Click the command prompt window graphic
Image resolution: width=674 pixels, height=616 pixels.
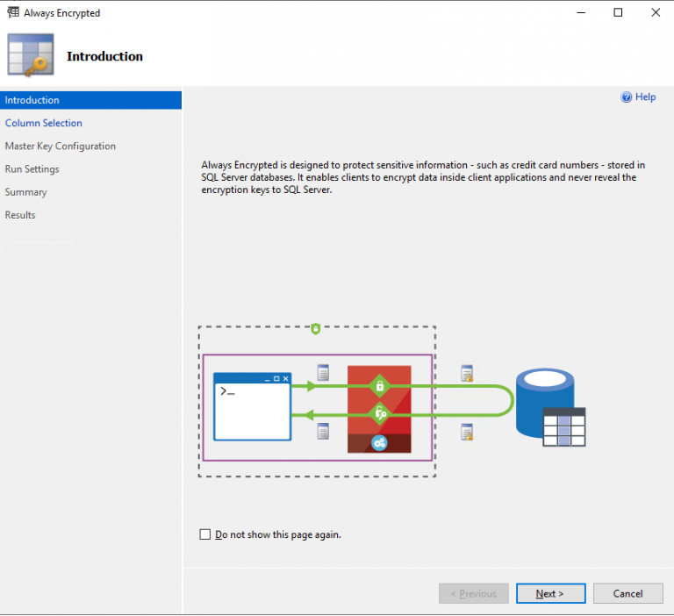pos(253,406)
